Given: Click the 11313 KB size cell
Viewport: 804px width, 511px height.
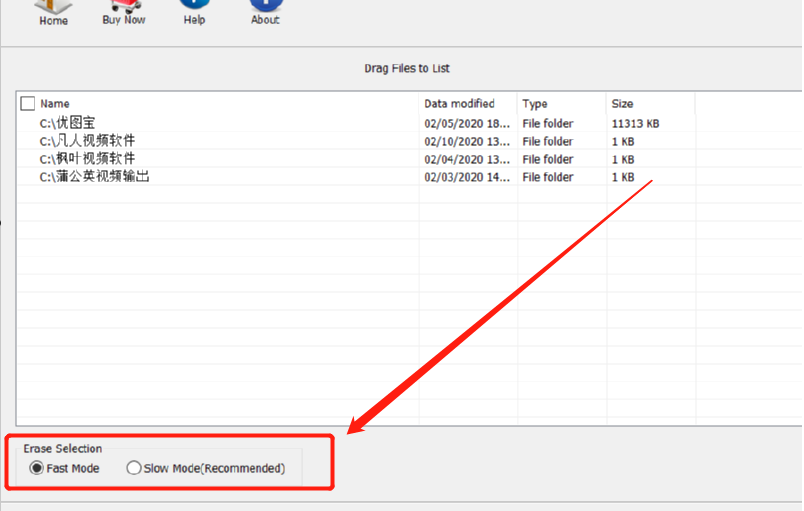Looking at the screenshot, I should click(635, 124).
